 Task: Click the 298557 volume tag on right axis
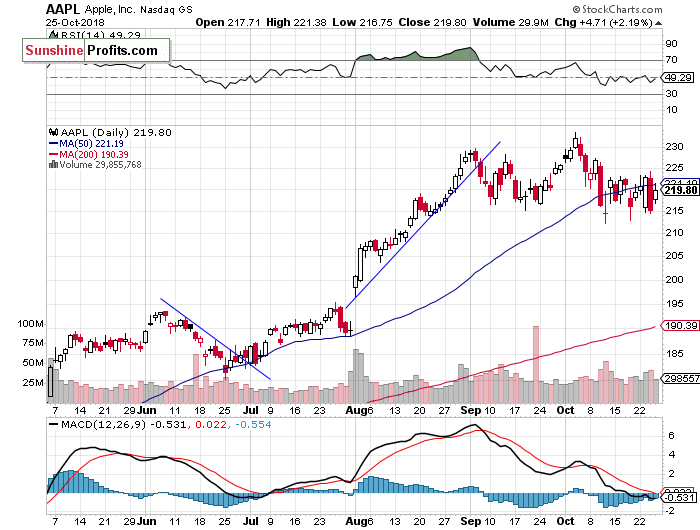(680, 378)
